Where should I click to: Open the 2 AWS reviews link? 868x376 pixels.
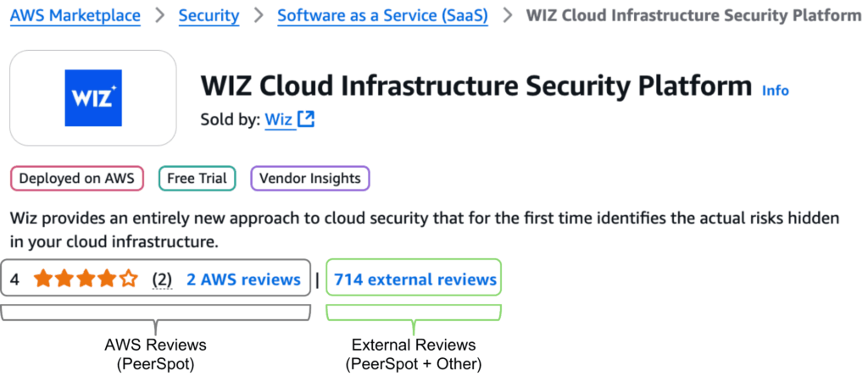pyautogui.click(x=244, y=279)
